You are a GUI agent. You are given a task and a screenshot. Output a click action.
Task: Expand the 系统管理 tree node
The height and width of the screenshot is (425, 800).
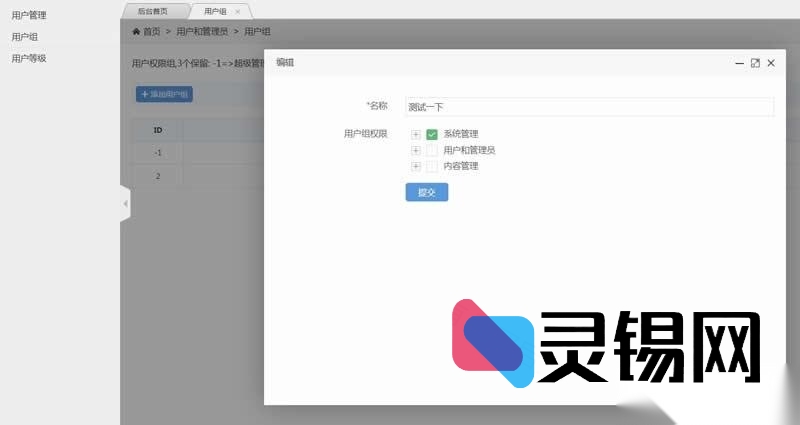[x=416, y=135]
